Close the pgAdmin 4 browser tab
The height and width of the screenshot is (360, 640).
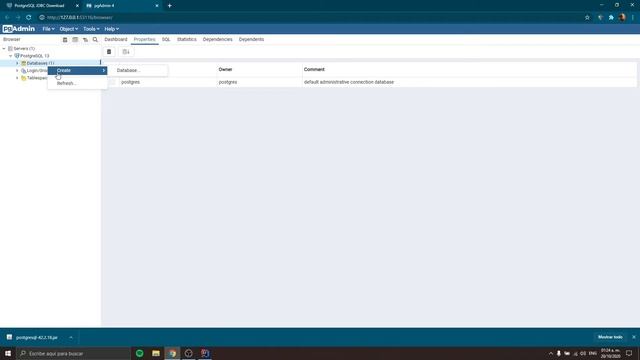157,6
